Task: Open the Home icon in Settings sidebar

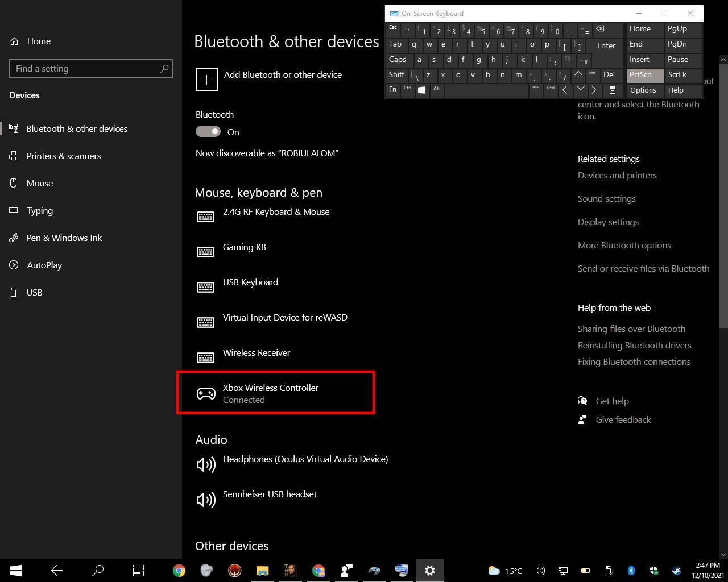Action: (14, 41)
